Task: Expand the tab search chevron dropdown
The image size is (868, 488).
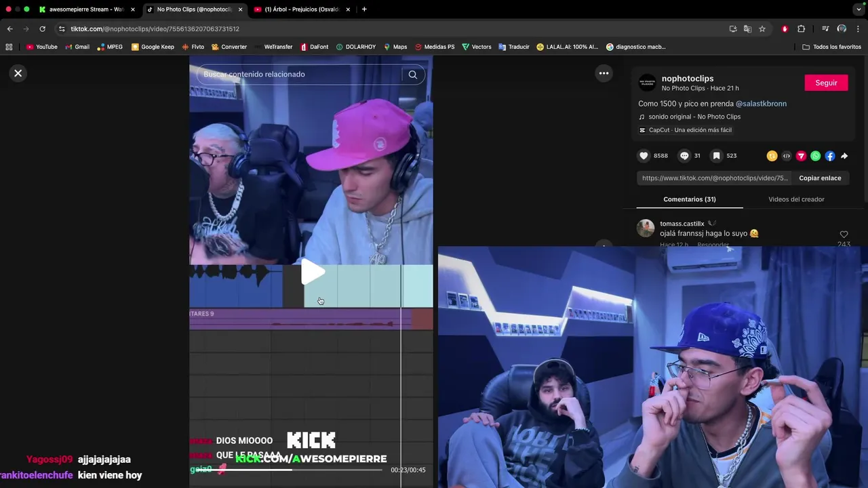Action: (x=859, y=9)
